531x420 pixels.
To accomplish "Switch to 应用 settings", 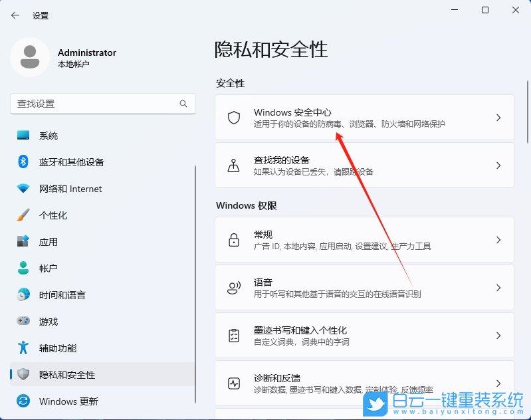I will (102, 241).
